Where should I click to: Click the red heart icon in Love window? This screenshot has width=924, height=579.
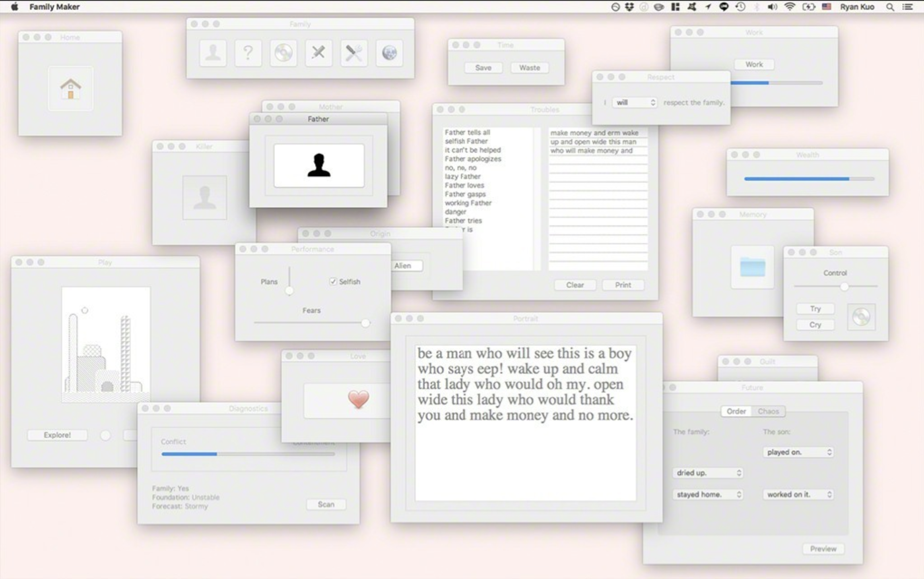(358, 399)
